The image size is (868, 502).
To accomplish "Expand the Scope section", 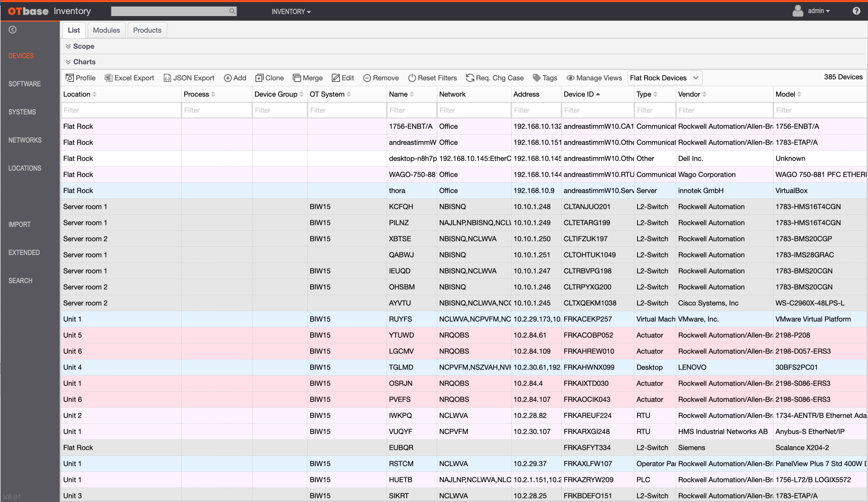I will pyautogui.click(x=80, y=46).
